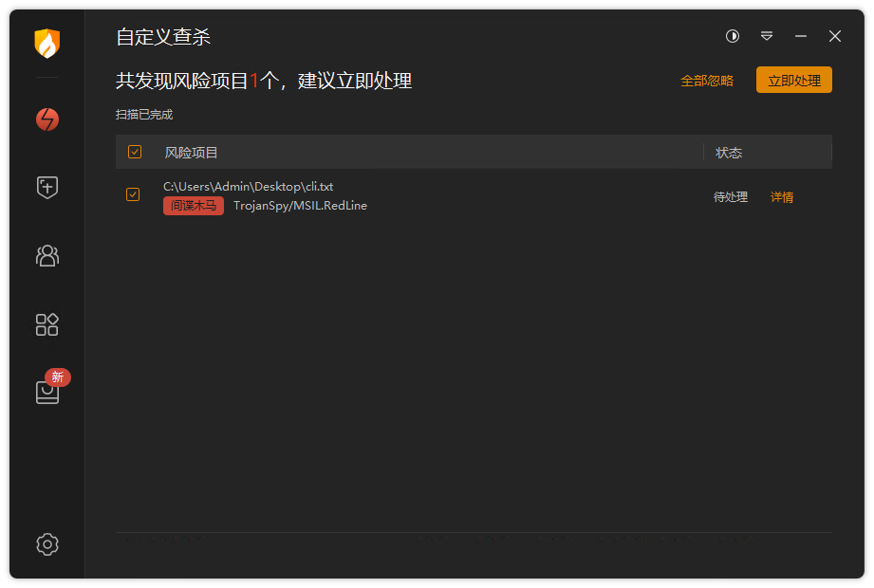Click the red 间谍木马 threat tag
874x588 pixels.
coord(193,206)
